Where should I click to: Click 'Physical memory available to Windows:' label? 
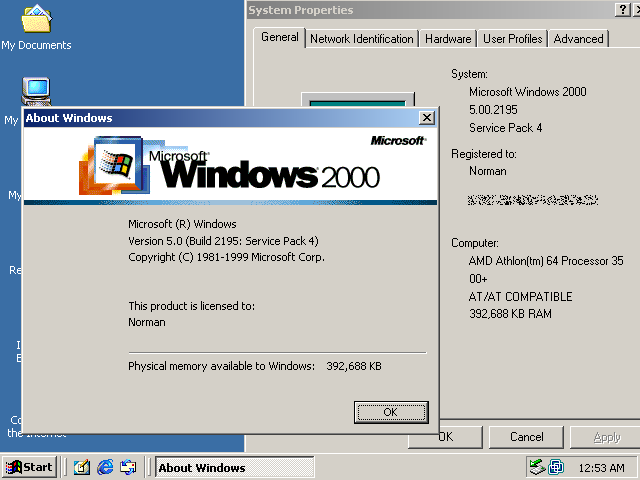pos(222,366)
